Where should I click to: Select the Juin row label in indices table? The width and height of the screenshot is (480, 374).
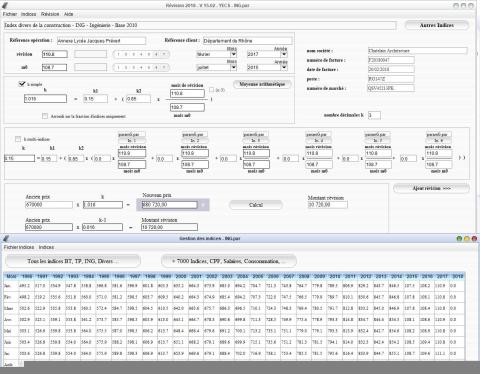[11, 342]
